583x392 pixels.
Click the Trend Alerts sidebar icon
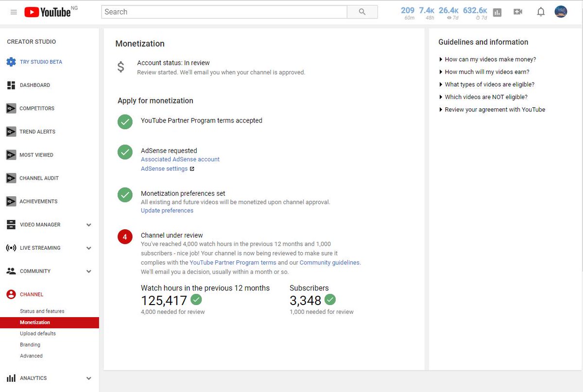coord(11,132)
